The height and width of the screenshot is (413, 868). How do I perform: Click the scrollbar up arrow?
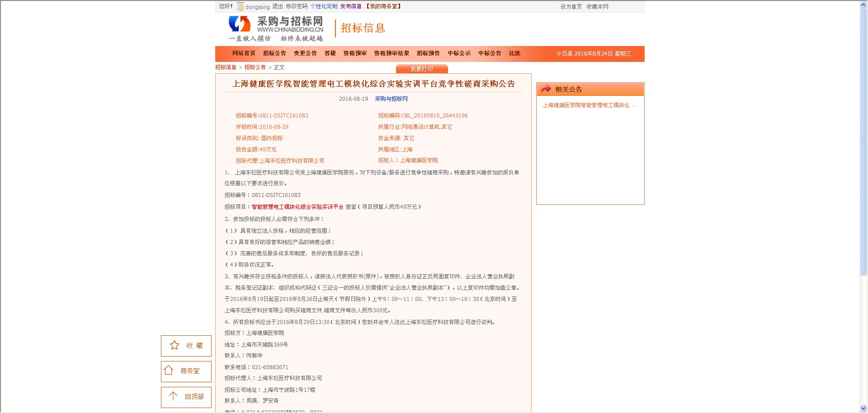pos(863,5)
